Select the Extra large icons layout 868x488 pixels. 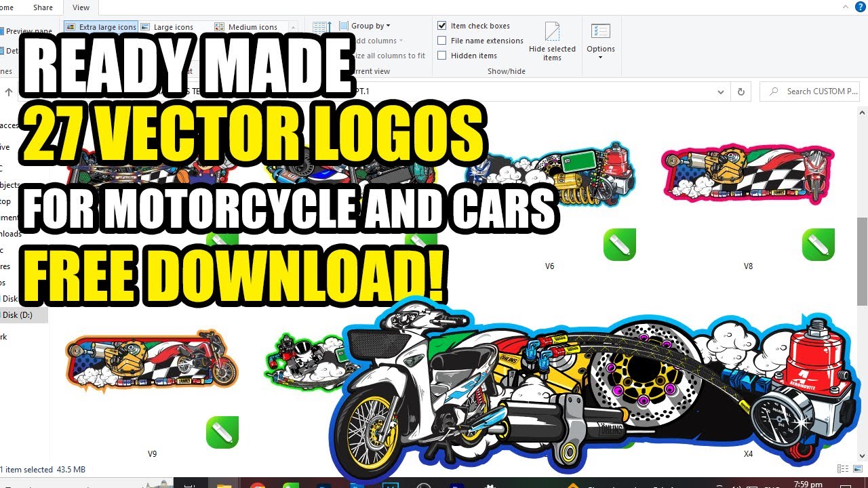101,27
